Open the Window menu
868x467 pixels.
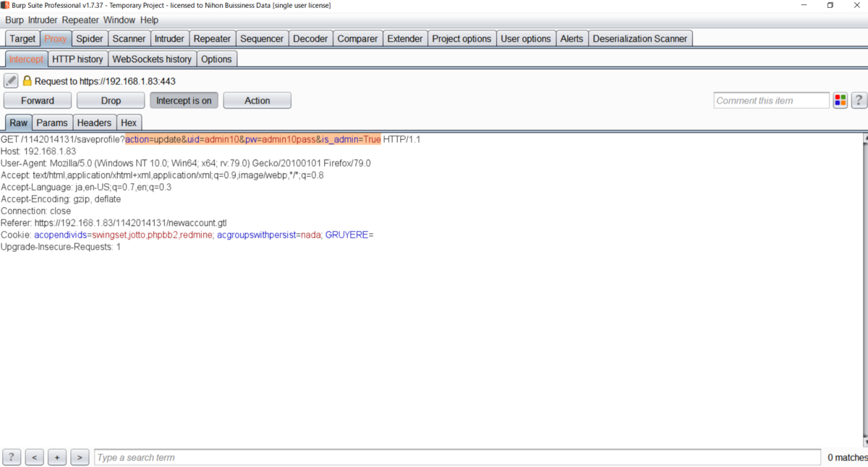119,20
